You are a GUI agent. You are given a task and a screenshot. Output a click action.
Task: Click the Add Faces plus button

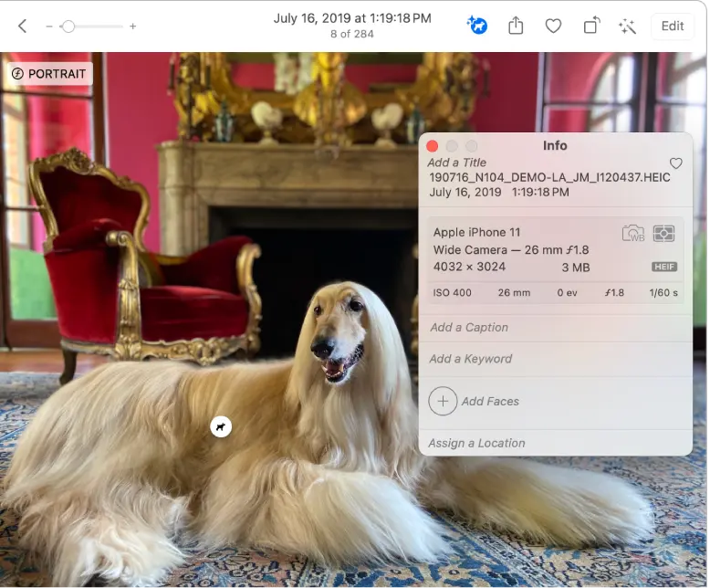point(443,402)
